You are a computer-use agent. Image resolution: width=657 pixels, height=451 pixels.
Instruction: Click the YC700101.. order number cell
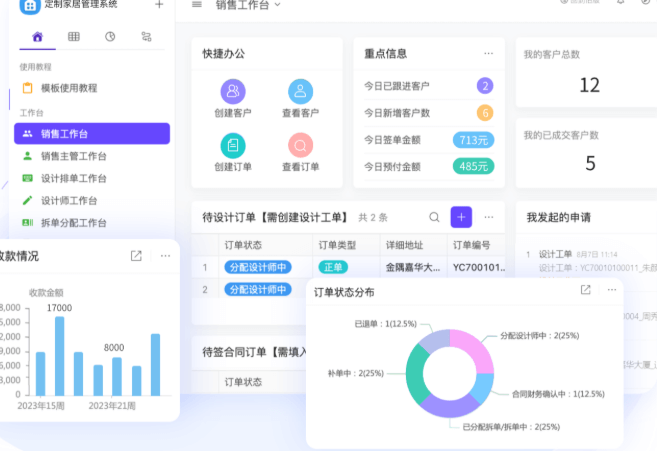click(x=479, y=267)
